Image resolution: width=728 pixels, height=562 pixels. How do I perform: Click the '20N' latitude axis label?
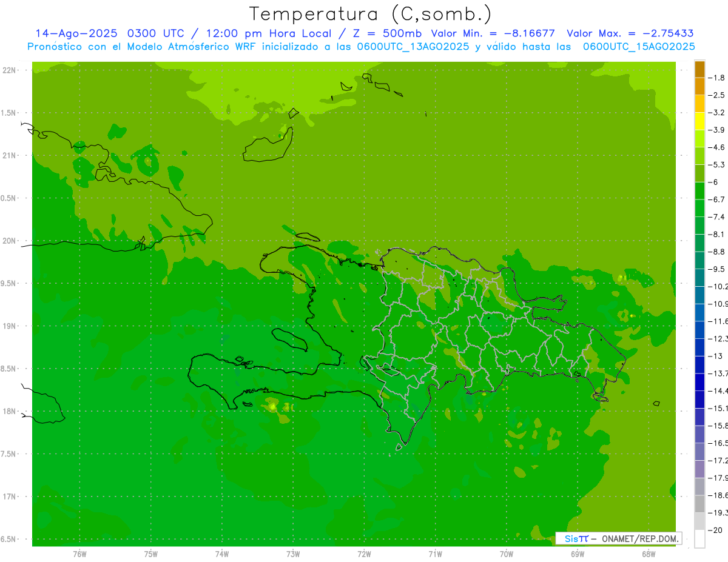tap(10, 241)
